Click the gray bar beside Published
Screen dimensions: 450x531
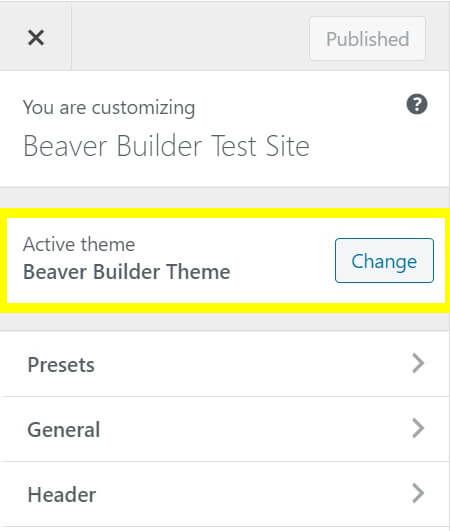coord(190,37)
